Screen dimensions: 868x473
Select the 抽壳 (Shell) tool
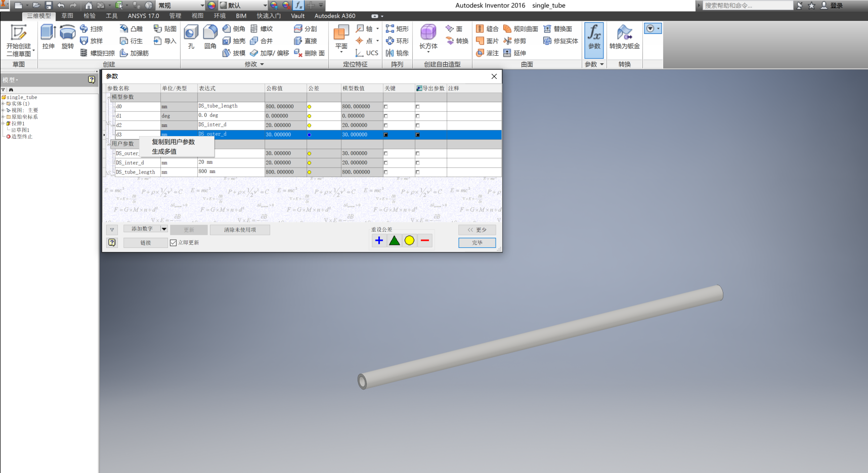[x=234, y=40]
